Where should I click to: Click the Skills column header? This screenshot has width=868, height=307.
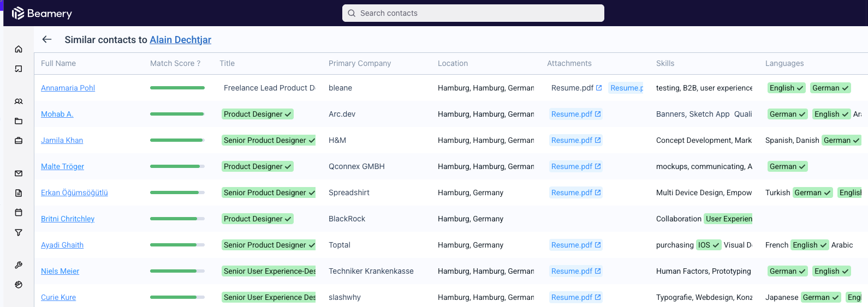tap(665, 63)
